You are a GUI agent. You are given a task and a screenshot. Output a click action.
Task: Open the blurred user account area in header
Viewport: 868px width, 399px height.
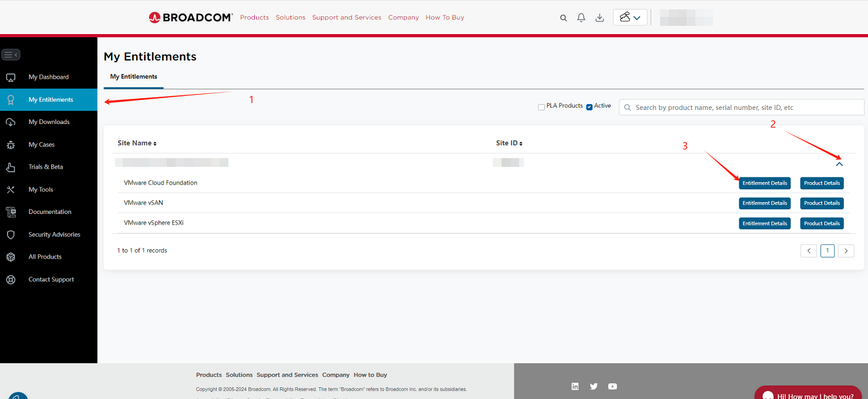pos(686,18)
